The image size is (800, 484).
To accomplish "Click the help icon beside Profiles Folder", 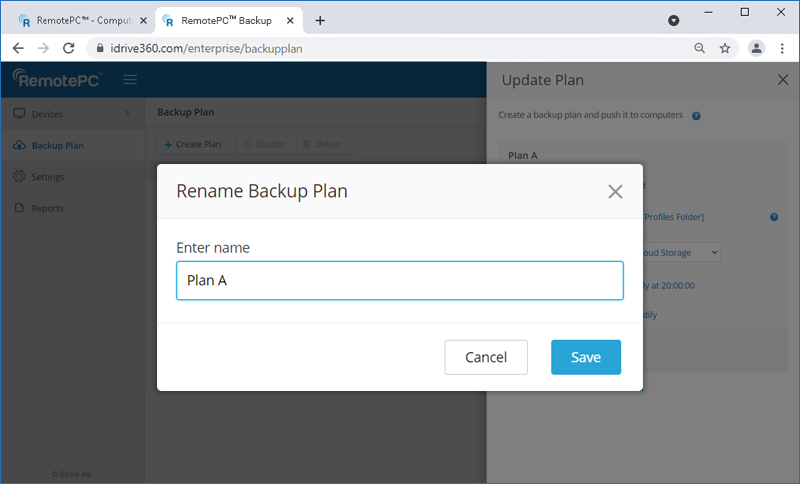I will [x=774, y=217].
